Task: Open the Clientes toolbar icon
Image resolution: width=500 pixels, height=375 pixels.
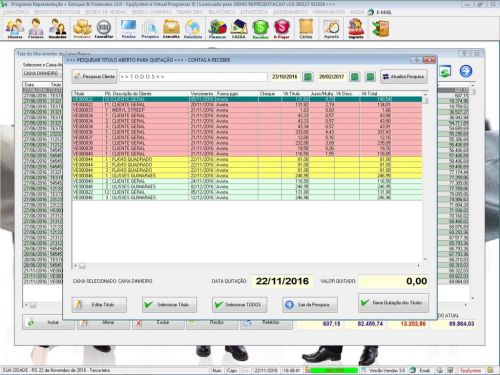Action: pos(15,28)
